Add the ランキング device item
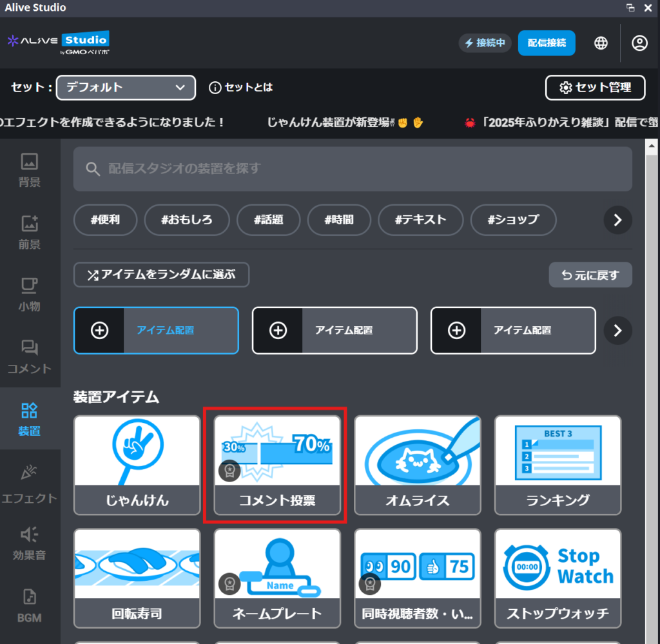 tap(558, 465)
